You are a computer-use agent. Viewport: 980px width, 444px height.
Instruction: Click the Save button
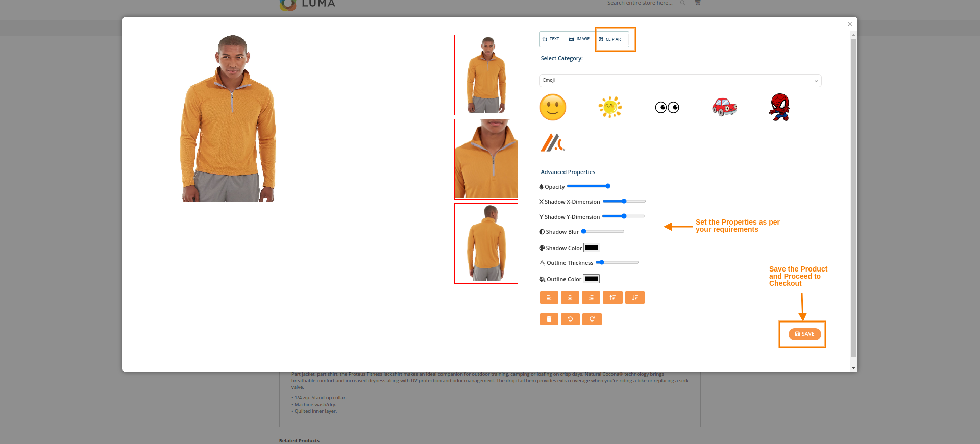click(x=804, y=334)
